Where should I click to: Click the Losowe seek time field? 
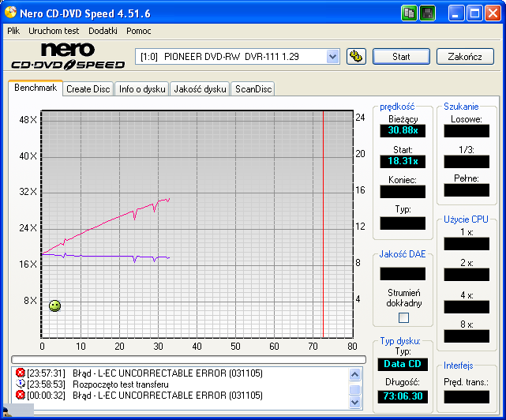pos(467,131)
